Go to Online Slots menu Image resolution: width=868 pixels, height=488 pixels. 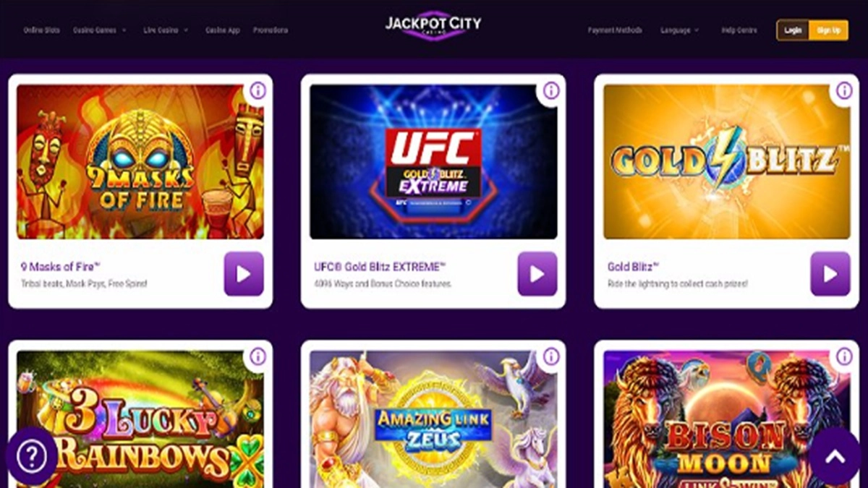point(41,30)
